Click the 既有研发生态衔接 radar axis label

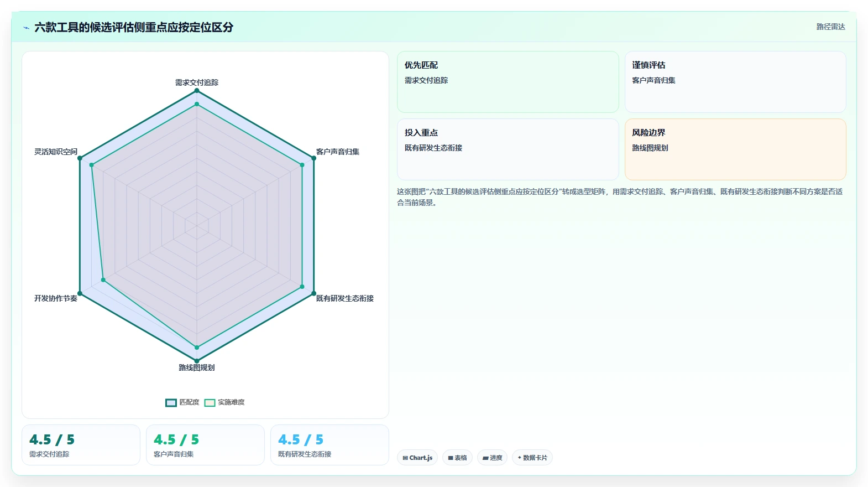point(345,298)
